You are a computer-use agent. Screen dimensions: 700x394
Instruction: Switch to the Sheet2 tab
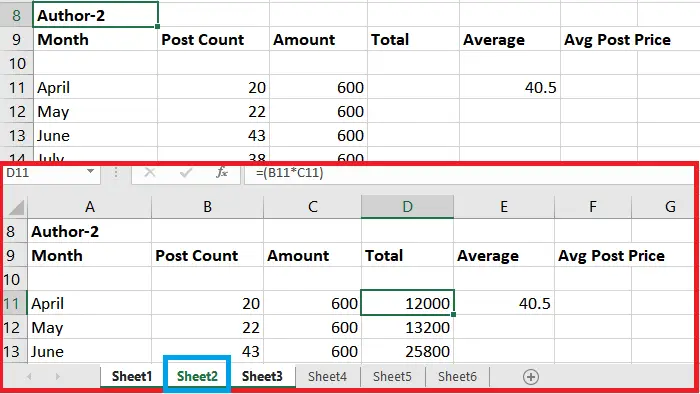(197, 376)
